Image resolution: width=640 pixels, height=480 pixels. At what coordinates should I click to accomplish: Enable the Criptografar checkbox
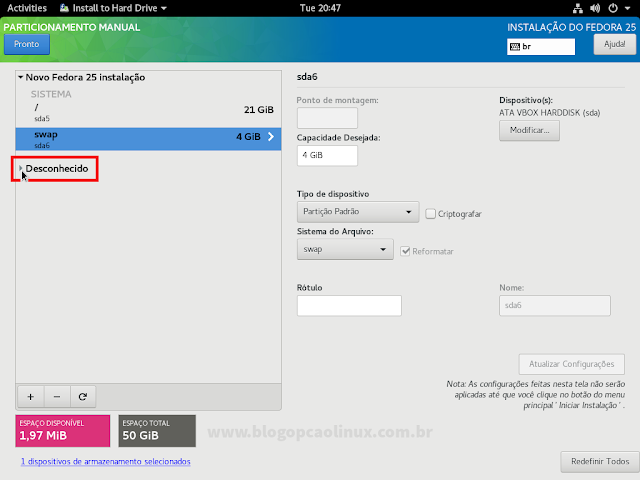point(430,214)
